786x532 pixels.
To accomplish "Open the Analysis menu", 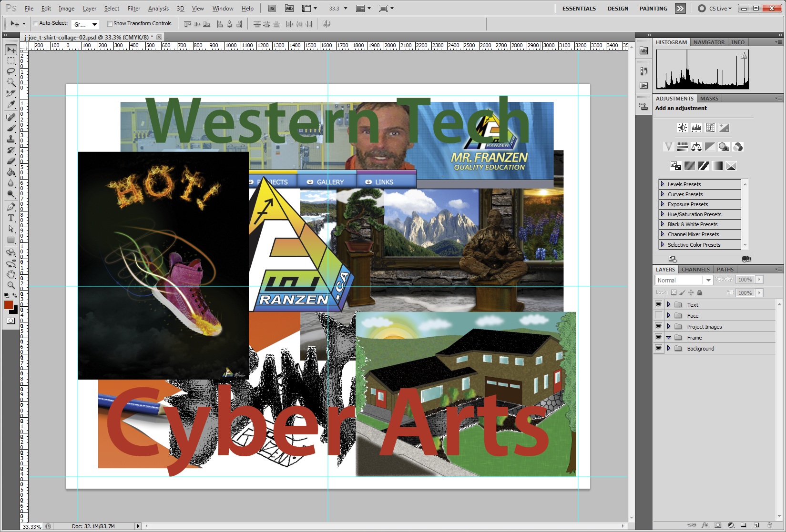I will pyautogui.click(x=158, y=9).
